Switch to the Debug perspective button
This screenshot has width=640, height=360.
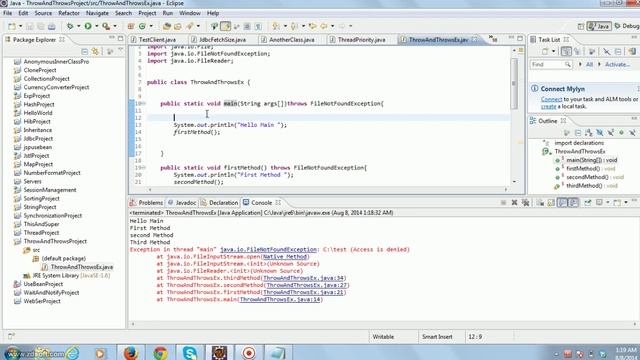627,26
